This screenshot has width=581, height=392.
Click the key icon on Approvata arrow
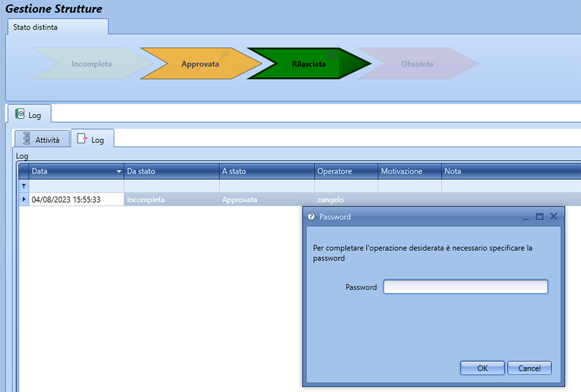[224, 55]
